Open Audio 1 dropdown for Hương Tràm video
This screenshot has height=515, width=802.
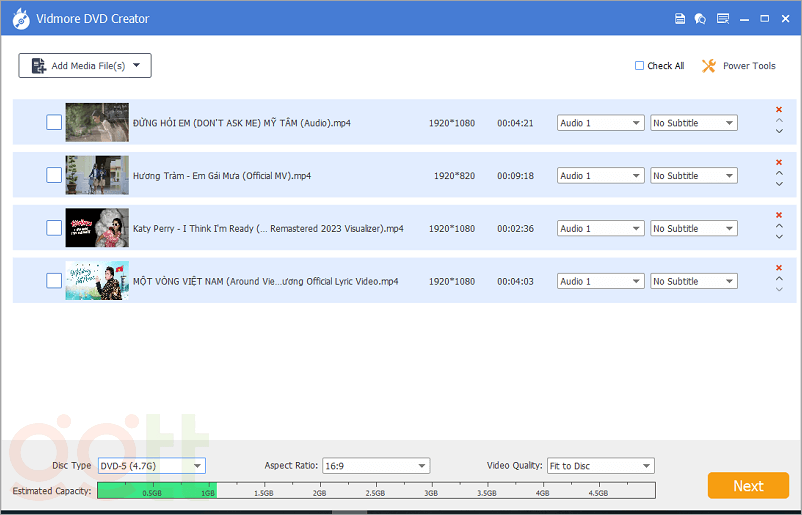click(600, 176)
